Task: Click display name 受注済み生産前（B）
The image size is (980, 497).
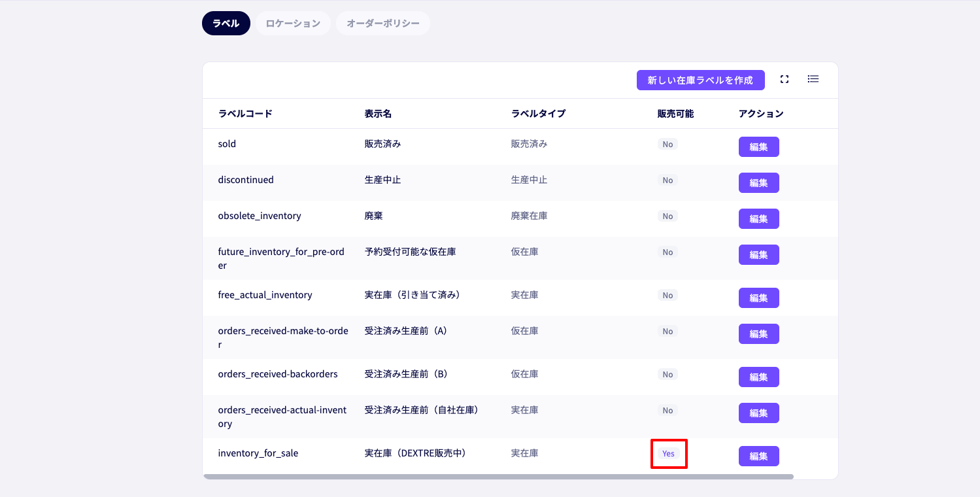Action: point(408,374)
